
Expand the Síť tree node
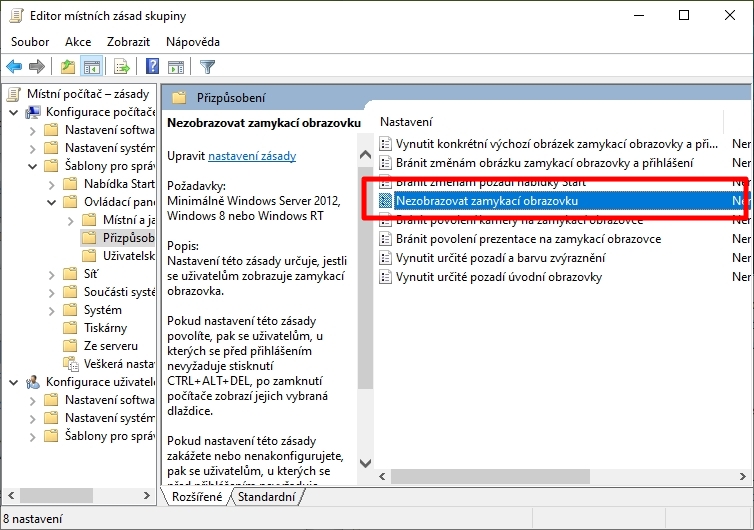51,274
